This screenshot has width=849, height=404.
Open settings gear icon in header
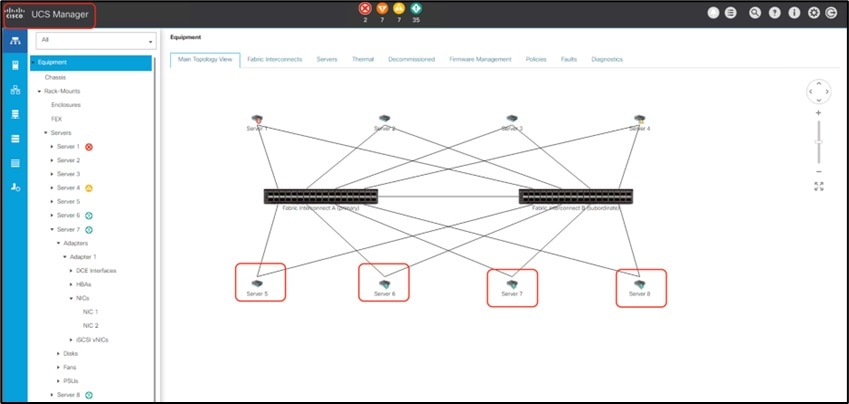814,13
